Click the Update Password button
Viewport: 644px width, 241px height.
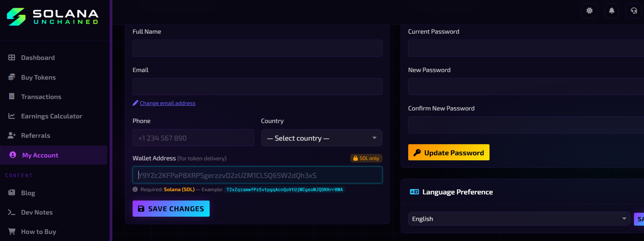pyautogui.click(x=449, y=152)
